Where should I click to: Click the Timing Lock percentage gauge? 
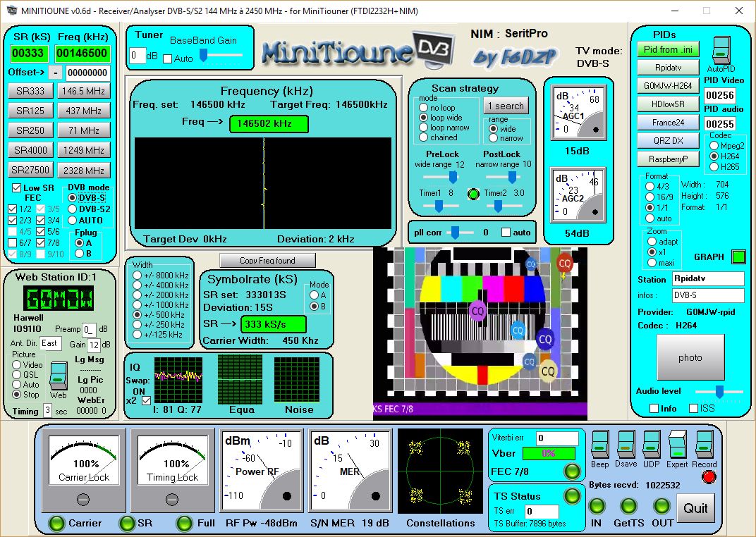point(173,470)
